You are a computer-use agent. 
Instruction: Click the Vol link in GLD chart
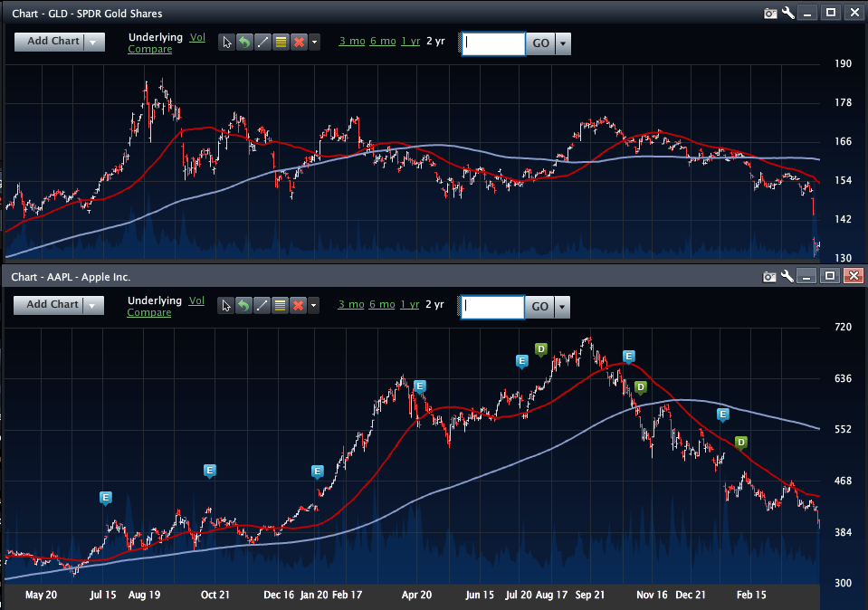pyautogui.click(x=197, y=38)
